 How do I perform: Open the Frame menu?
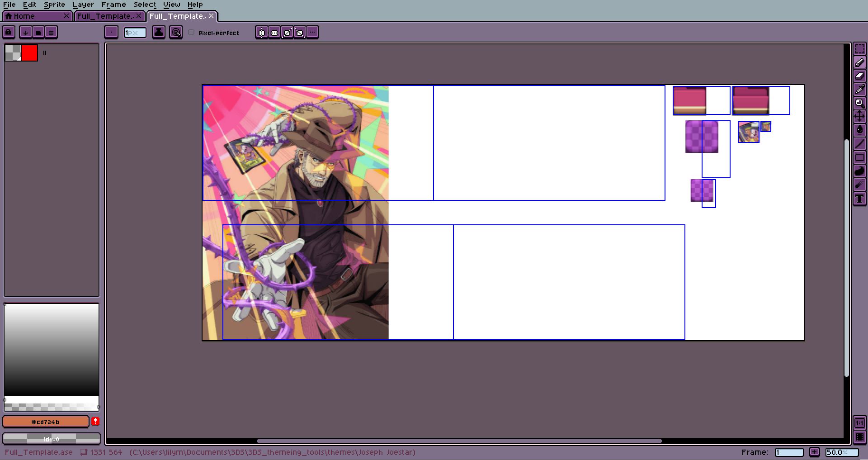pyautogui.click(x=113, y=5)
